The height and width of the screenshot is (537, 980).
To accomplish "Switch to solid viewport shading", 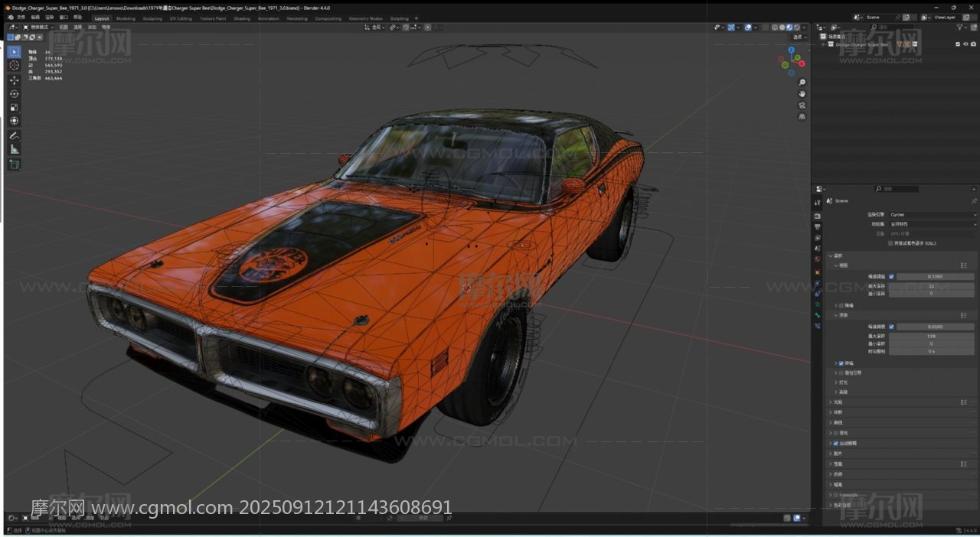I will (782, 27).
